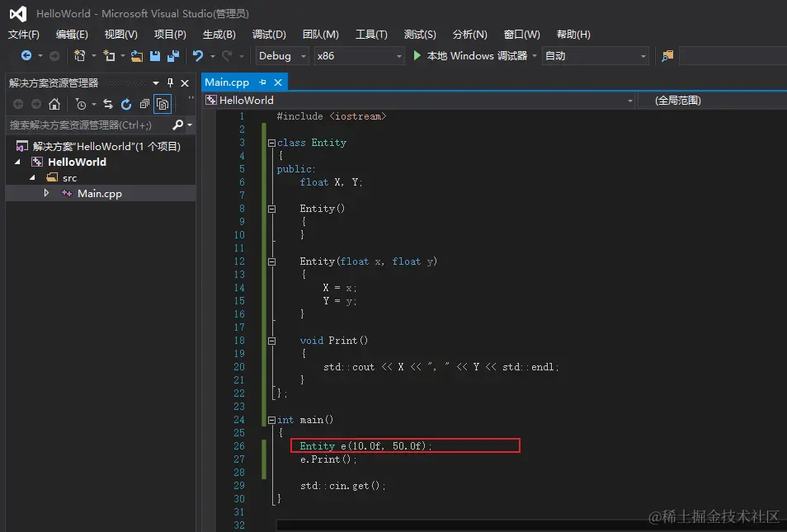Click the New Project toolbar icon

coord(79,56)
